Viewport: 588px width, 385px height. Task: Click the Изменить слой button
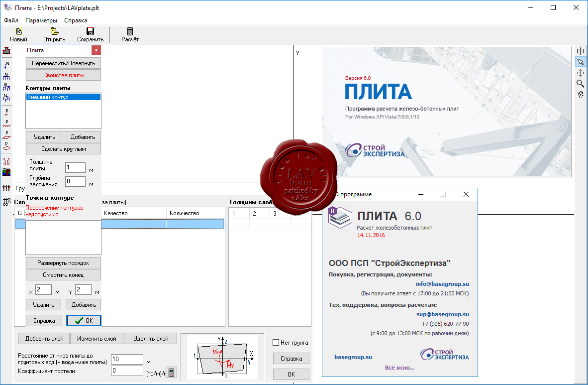[97, 338]
